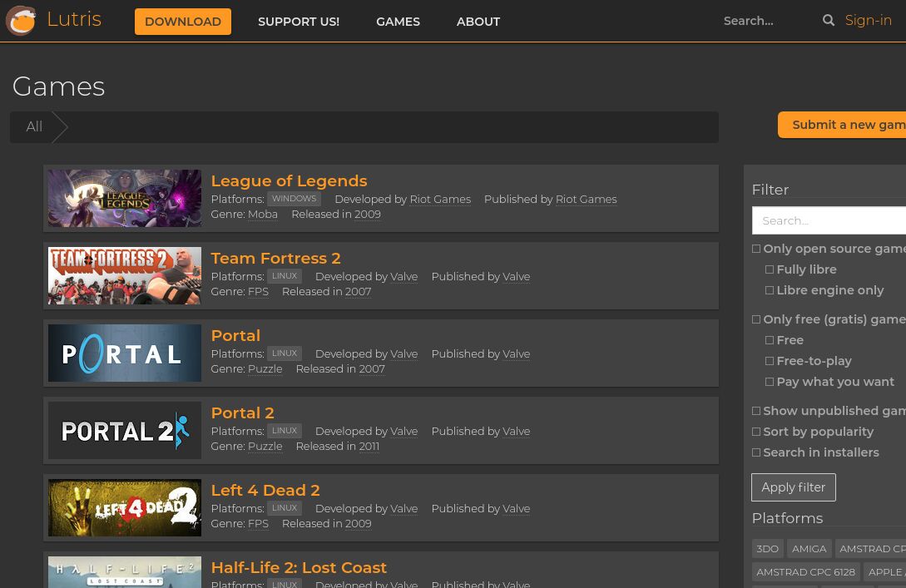Viewport: 906px width, 588px height.
Task: Toggle the Free-to-play checkbox
Action: pos(770,361)
